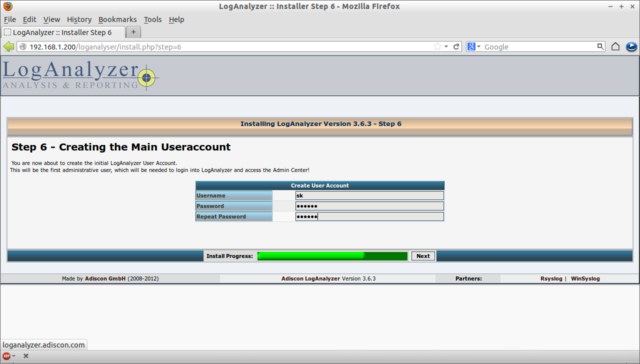This screenshot has width=640, height=364.
Task: Expand the search engine selector dropdown
Action: point(478,46)
